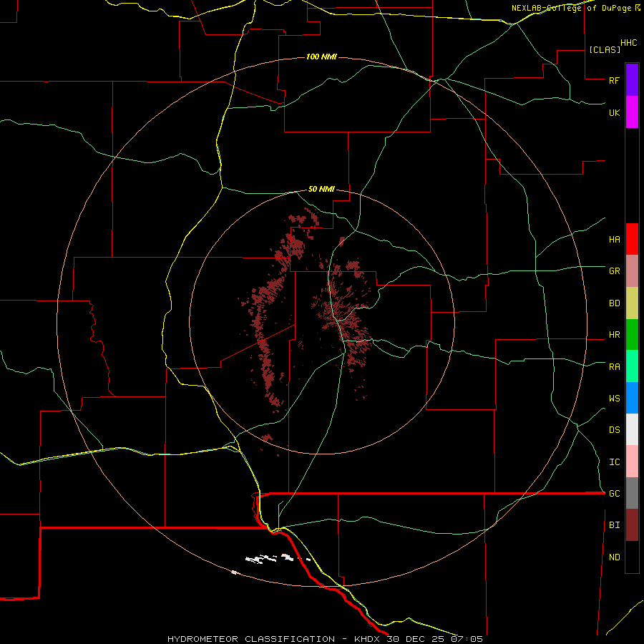Click the mint green RA color swatch
Screen dimensions: 644x644
[x=632, y=366]
